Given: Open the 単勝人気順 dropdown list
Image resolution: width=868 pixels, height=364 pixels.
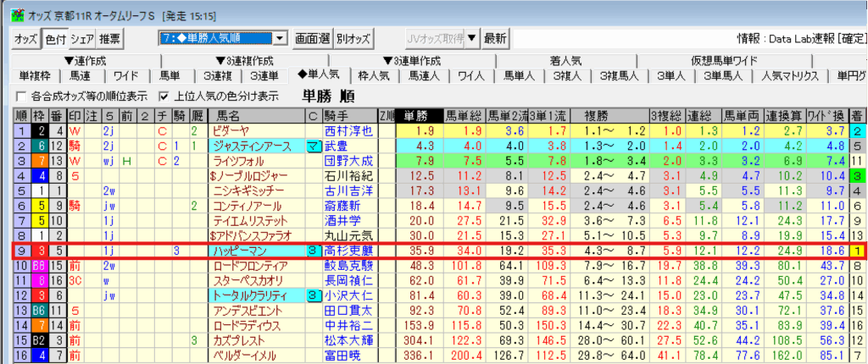Looking at the screenshot, I should coord(281,38).
